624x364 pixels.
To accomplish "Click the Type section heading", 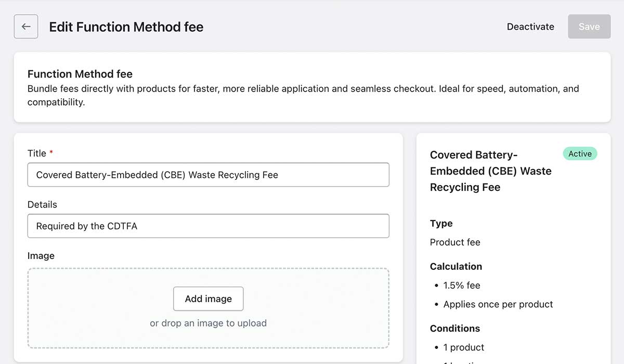I will (441, 224).
